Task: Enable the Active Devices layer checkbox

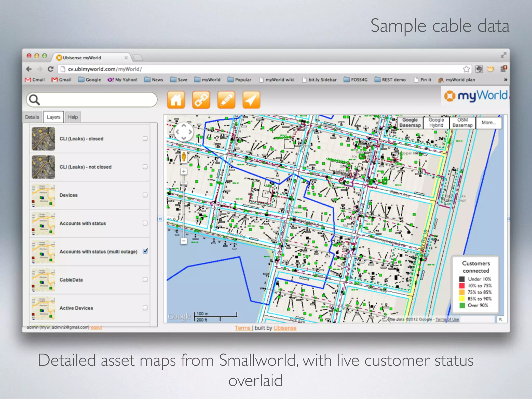Action: [145, 308]
